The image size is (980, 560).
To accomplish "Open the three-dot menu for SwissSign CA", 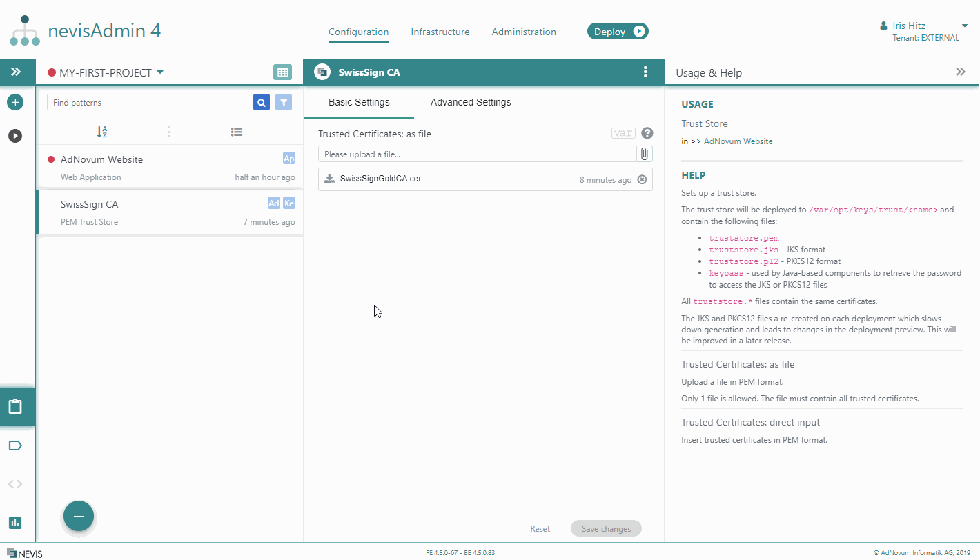I will click(645, 72).
